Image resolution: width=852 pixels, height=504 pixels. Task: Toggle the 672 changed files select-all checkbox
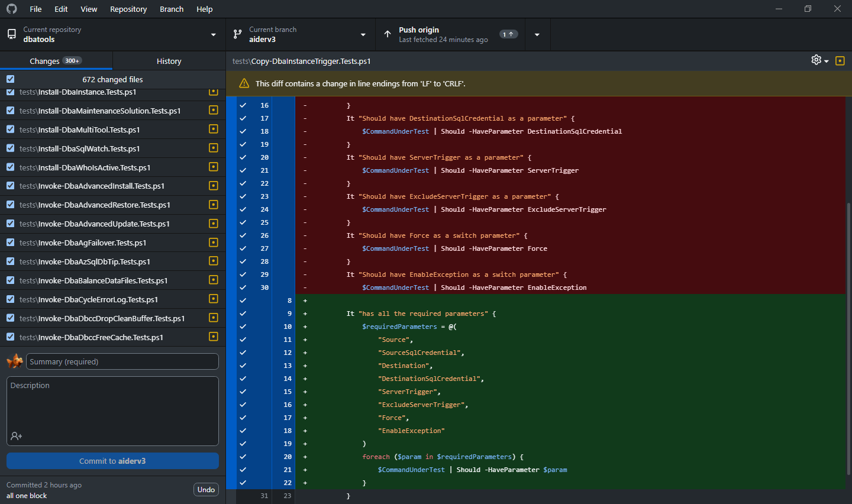pyautogui.click(x=11, y=79)
